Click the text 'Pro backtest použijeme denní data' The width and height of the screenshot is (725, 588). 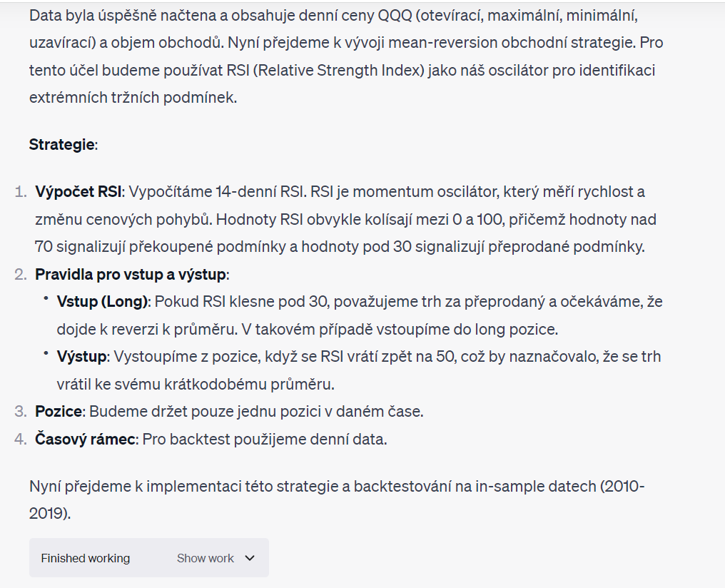tap(264, 439)
